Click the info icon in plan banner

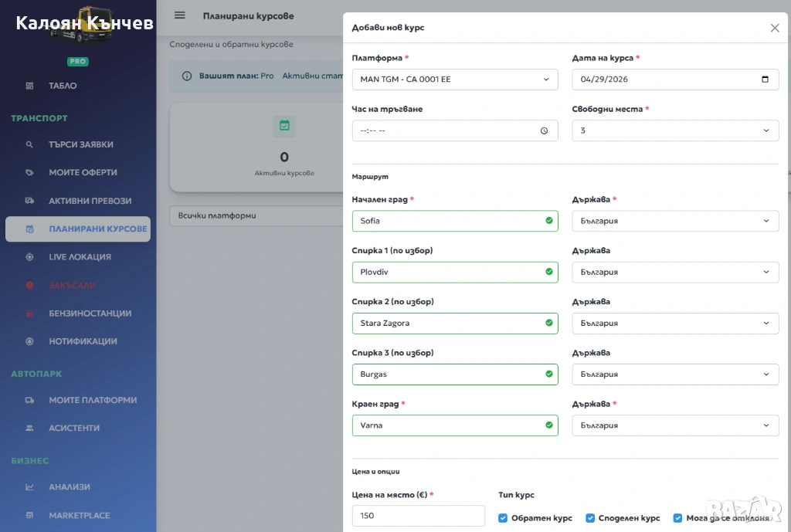(186, 76)
